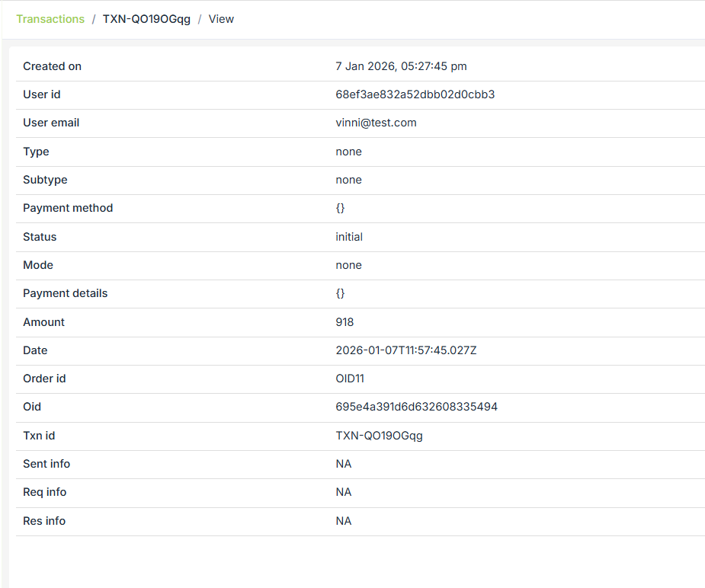Image resolution: width=705 pixels, height=588 pixels.
Task: Select the Amount value 918
Action: click(344, 322)
